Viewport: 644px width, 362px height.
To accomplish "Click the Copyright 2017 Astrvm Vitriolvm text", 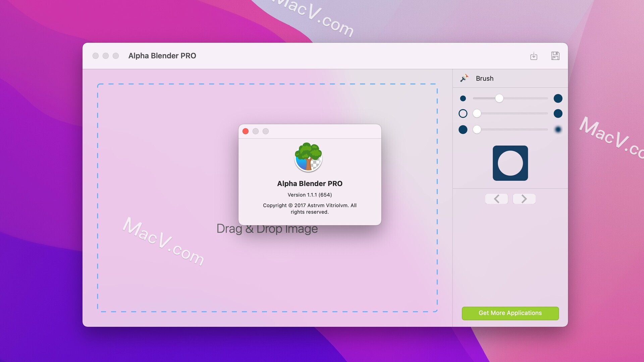I will tap(310, 208).
